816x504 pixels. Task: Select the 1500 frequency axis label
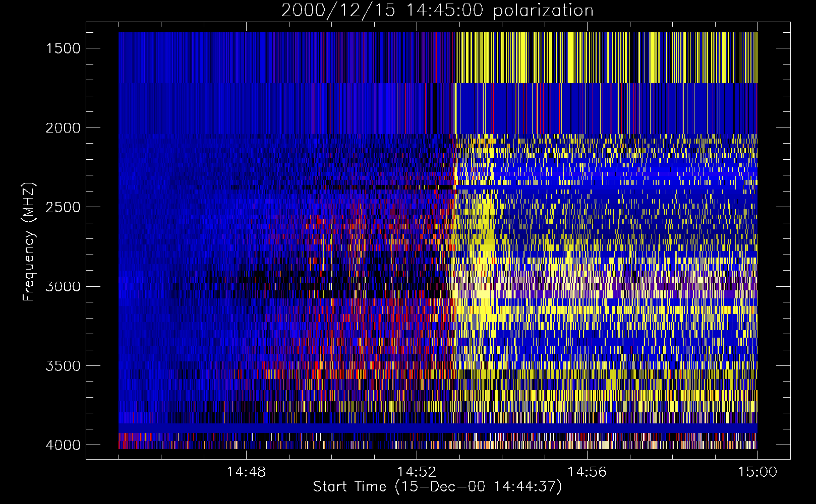[63, 48]
